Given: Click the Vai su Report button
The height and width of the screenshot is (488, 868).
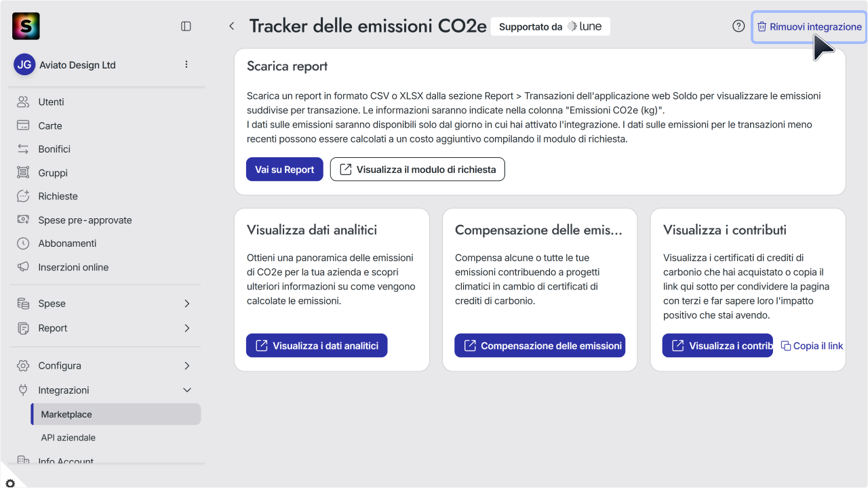Looking at the screenshot, I should 284,169.
